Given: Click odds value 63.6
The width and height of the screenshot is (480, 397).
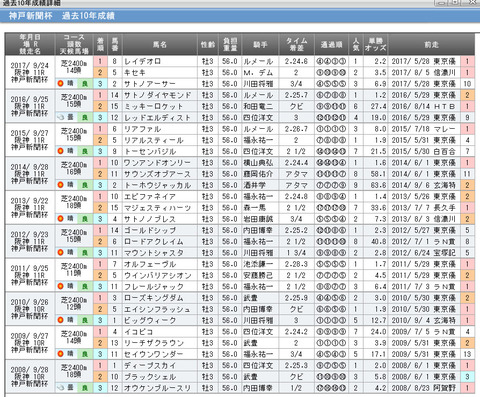Looking at the screenshot, I should 379,185.
